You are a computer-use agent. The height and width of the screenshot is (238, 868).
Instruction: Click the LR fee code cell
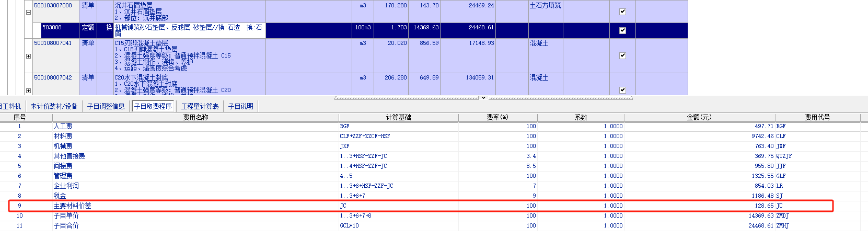click(x=818, y=186)
